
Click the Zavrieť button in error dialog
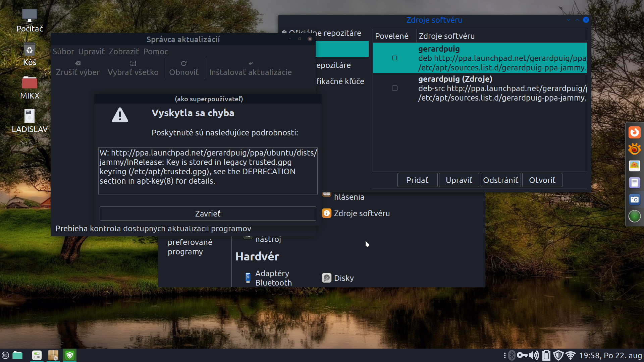(208, 214)
